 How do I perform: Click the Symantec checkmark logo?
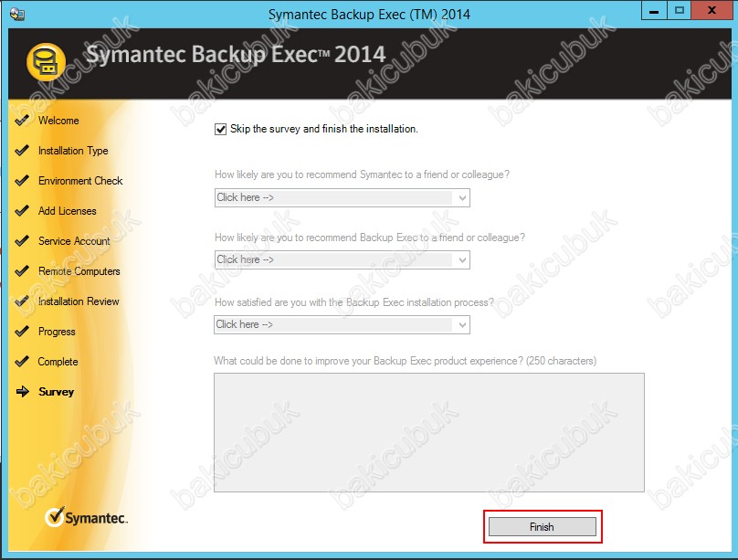pyautogui.click(x=86, y=517)
